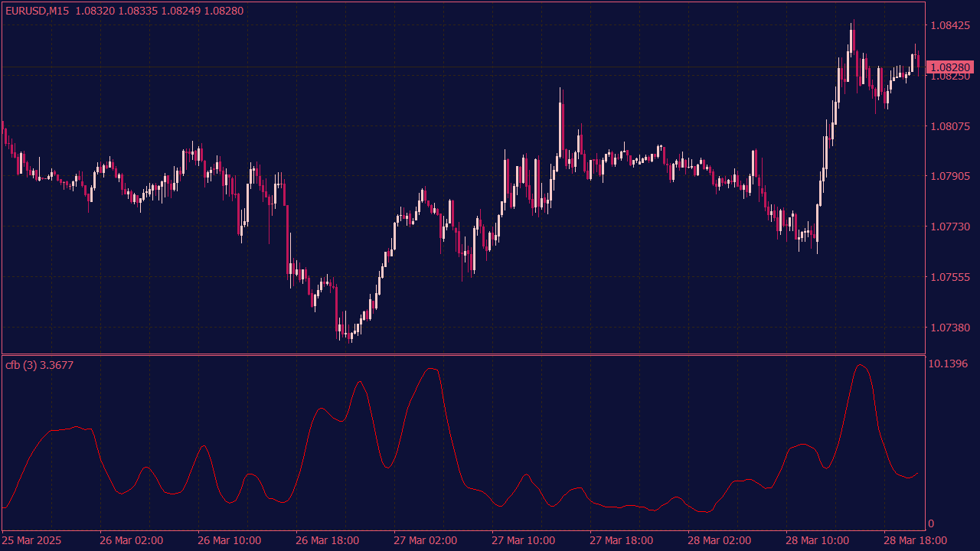
Task: Click the EURUSD,M15 chart title text
Action: pos(37,11)
